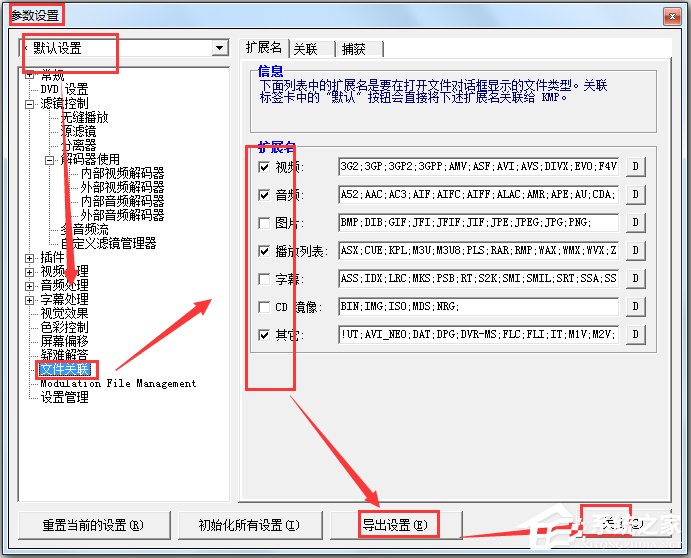Open the 默认设置 preset dropdown
The image size is (691, 558).
click(219, 48)
